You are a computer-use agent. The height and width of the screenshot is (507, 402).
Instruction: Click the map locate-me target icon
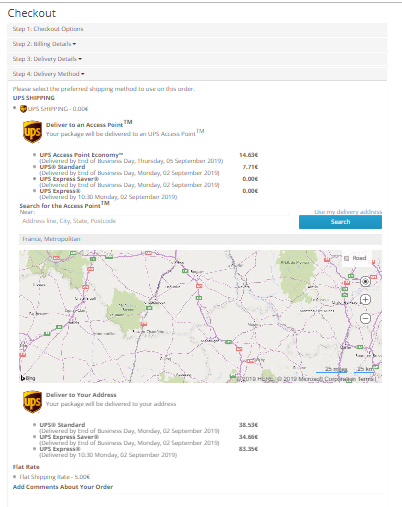pyautogui.click(x=365, y=282)
